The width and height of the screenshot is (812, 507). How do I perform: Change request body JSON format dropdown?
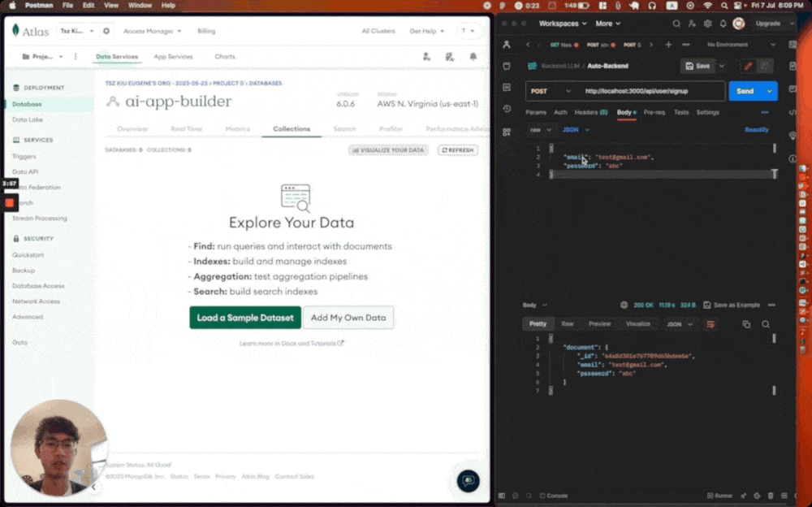576,130
